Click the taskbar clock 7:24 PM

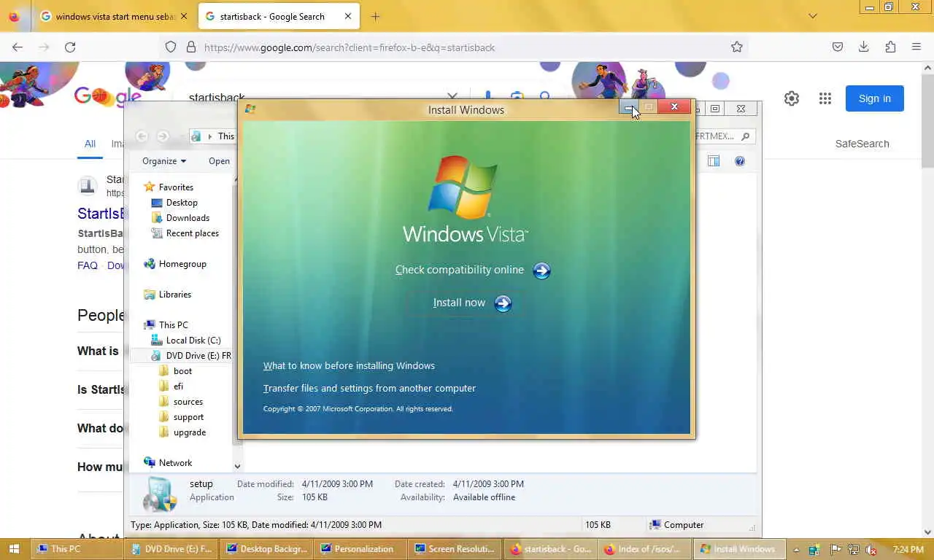click(x=908, y=550)
